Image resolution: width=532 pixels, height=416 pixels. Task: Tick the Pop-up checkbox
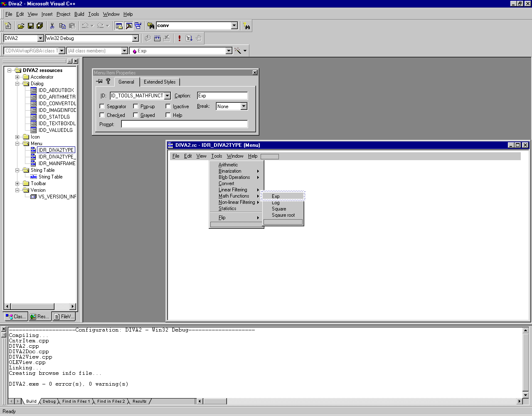coord(135,106)
